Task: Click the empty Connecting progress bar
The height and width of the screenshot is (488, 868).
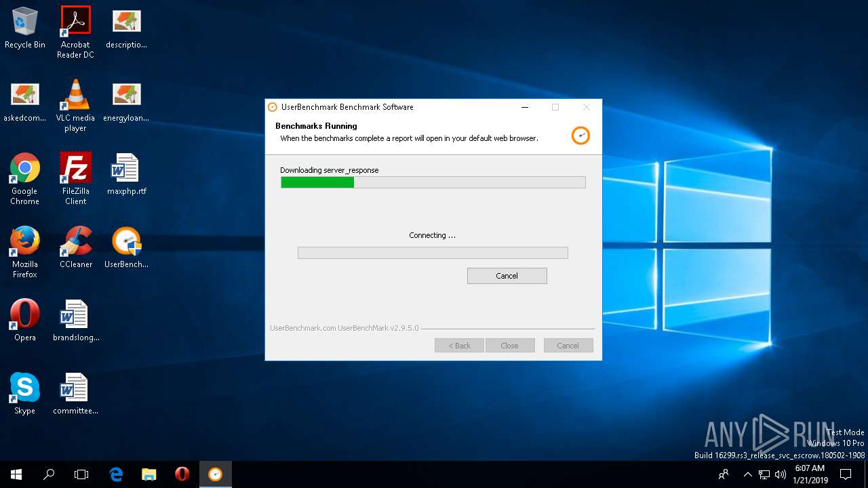Action: coord(433,253)
